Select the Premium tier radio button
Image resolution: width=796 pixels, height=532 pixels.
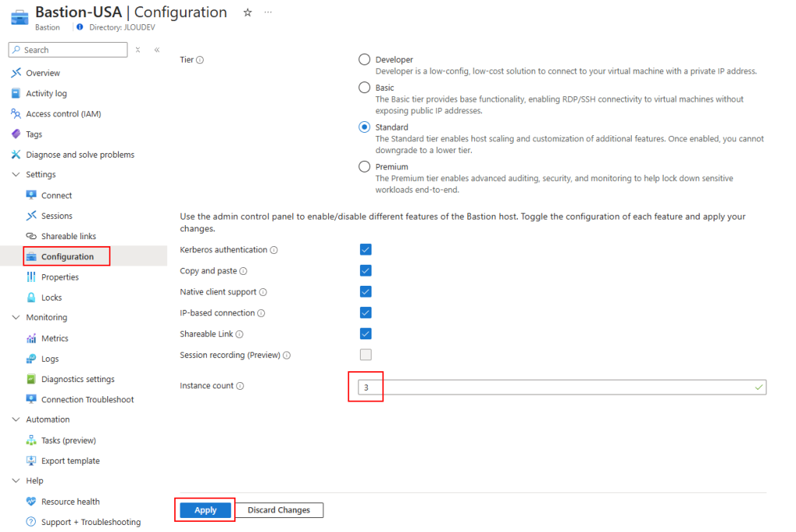pos(365,166)
